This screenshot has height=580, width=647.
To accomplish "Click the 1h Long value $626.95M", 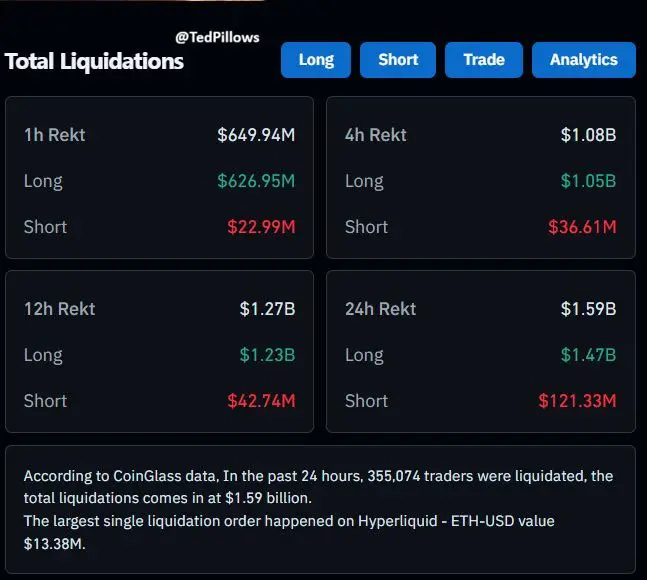I will pyautogui.click(x=256, y=181).
